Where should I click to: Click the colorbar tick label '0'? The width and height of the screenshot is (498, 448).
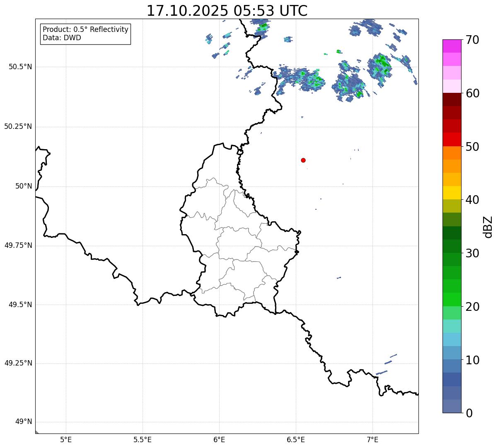[x=469, y=413]
